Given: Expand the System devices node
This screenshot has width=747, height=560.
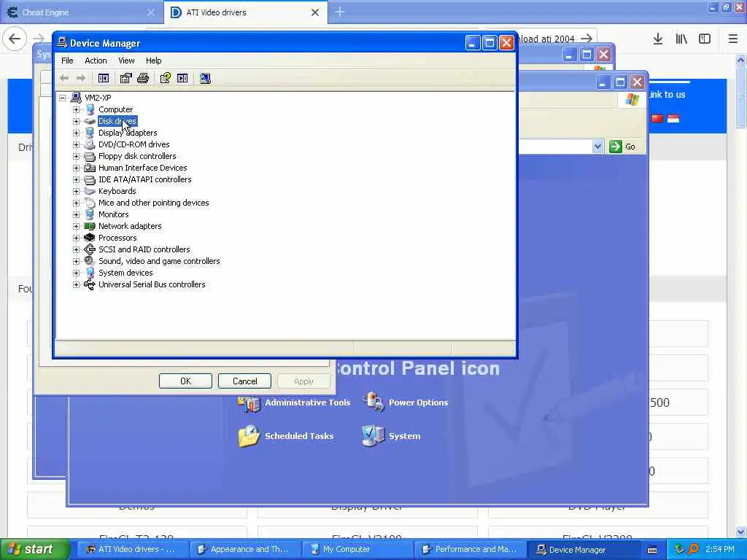Looking at the screenshot, I should coord(76,273).
